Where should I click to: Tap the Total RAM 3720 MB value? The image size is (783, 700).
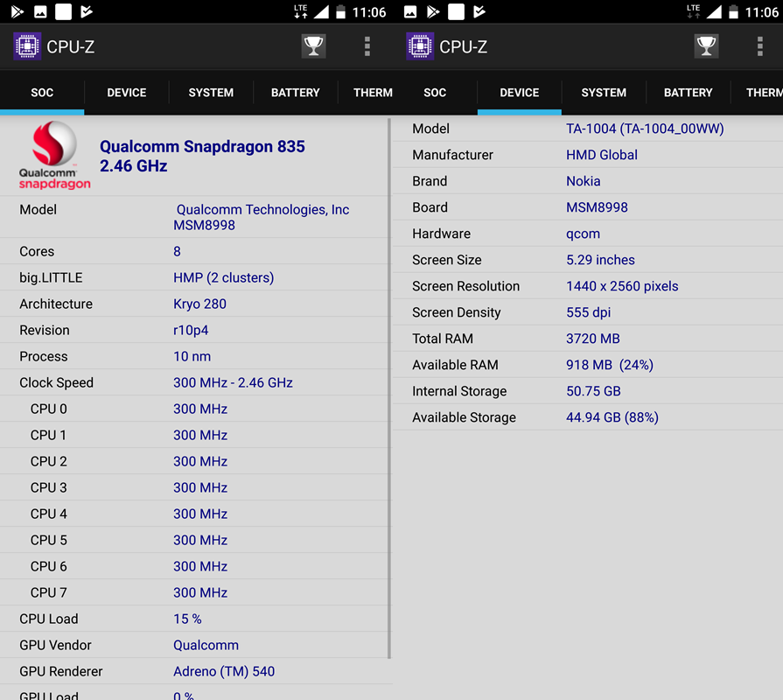coord(593,339)
